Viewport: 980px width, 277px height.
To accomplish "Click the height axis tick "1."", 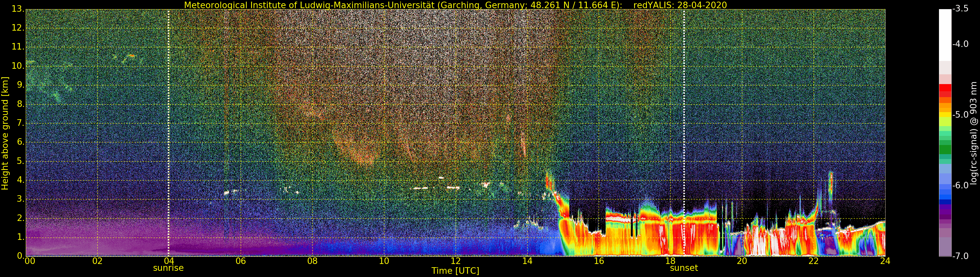I will 21,238.
